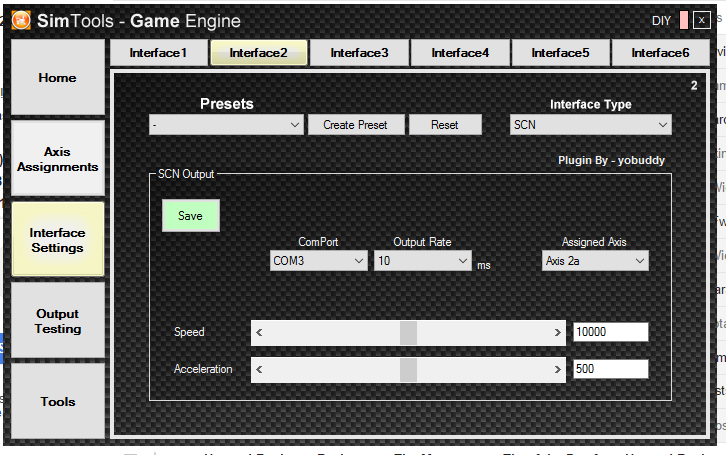Switch to the Interface1 tab

(x=158, y=53)
